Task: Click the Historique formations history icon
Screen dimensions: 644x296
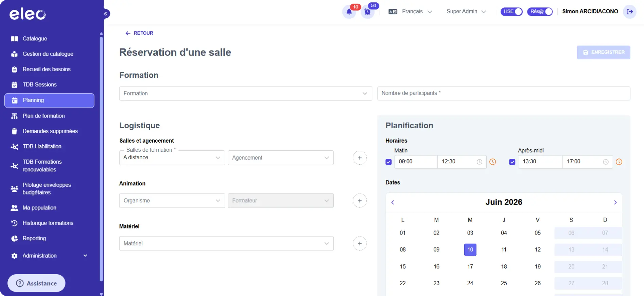Action: pos(14,223)
